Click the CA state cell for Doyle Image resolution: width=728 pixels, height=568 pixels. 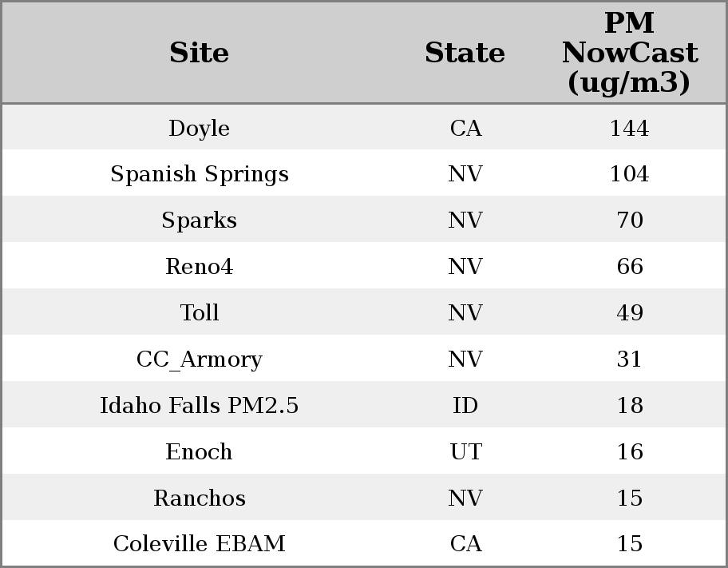(x=465, y=129)
